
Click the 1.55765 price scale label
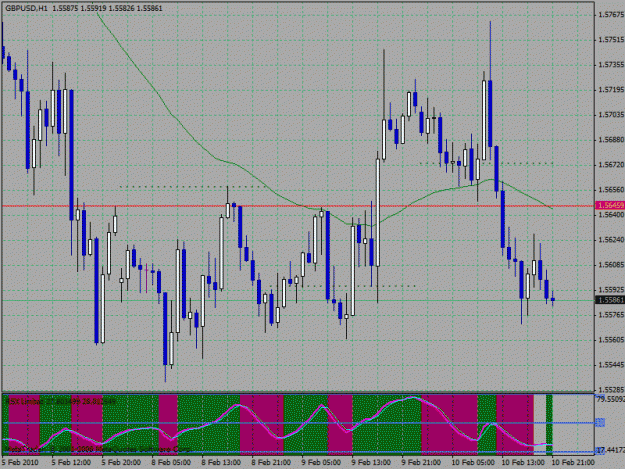611,315
